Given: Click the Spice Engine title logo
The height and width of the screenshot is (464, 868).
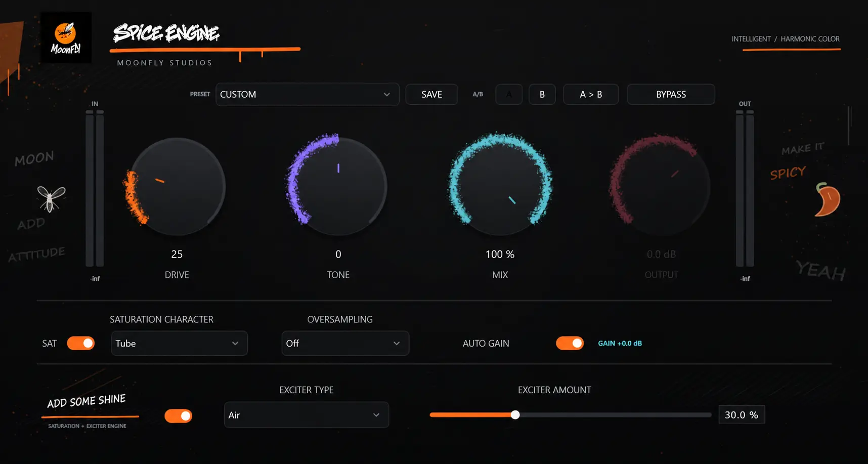Looking at the screenshot, I should tap(166, 33).
